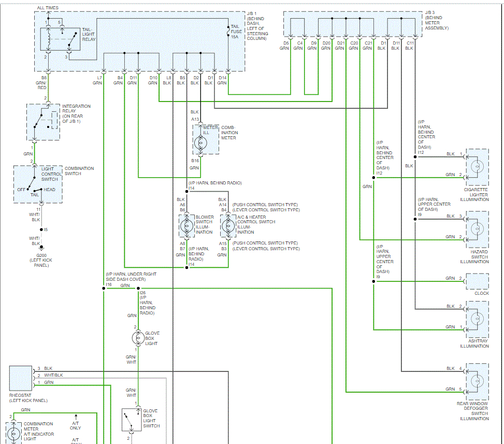The width and height of the screenshot is (504, 444).
Task: Click the cigarette lighter illumination bulb symbol
Action: tap(477, 167)
